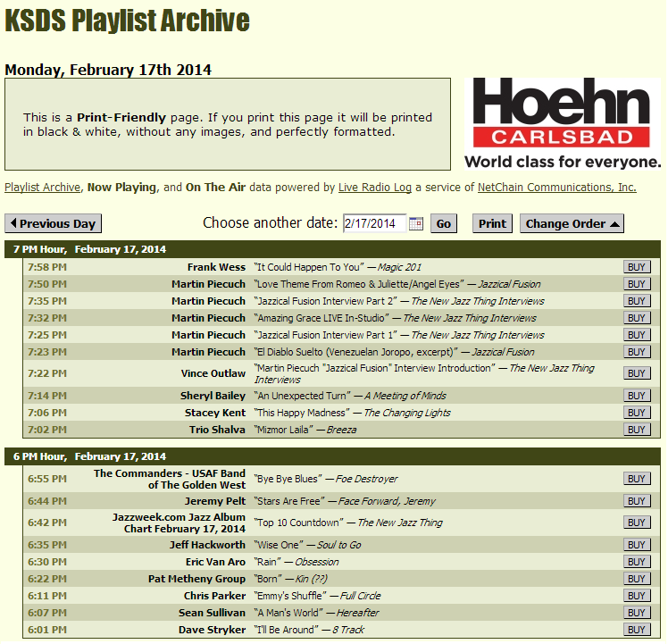Click artist name Jeremy Pelt
This screenshot has height=644, width=668.
[215, 501]
